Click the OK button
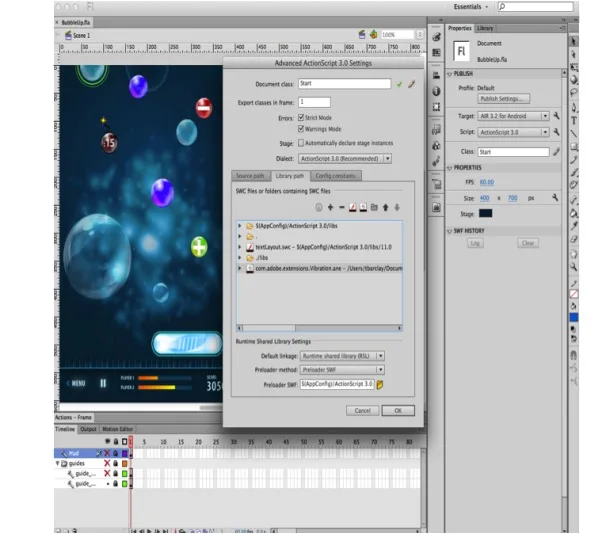606x534 pixels. click(398, 410)
